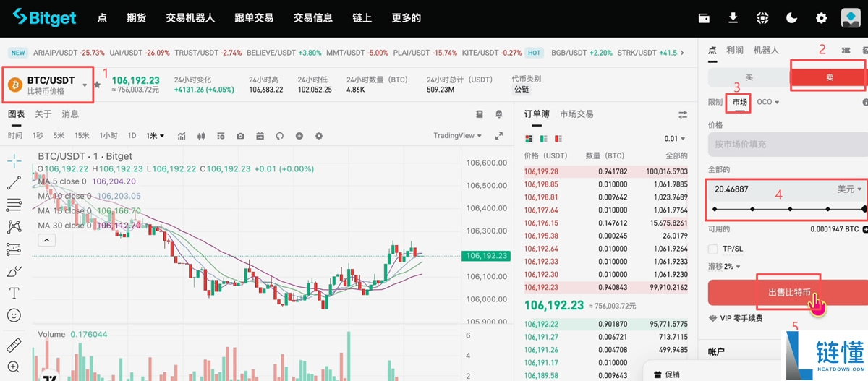868x381 pixels.
Task: Select the forecasting and measurement tool
Action: [14, 249]
